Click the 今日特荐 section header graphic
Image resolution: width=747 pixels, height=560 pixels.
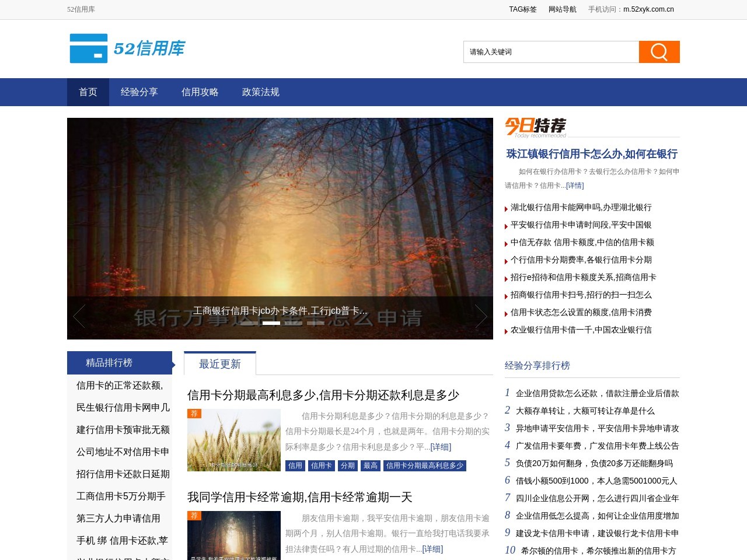534,127
